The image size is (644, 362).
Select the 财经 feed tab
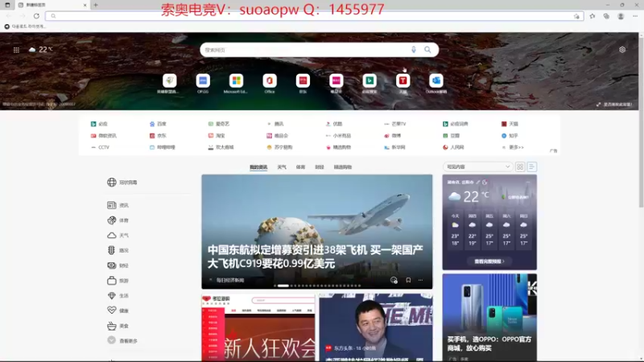click(x=320, y=167)
